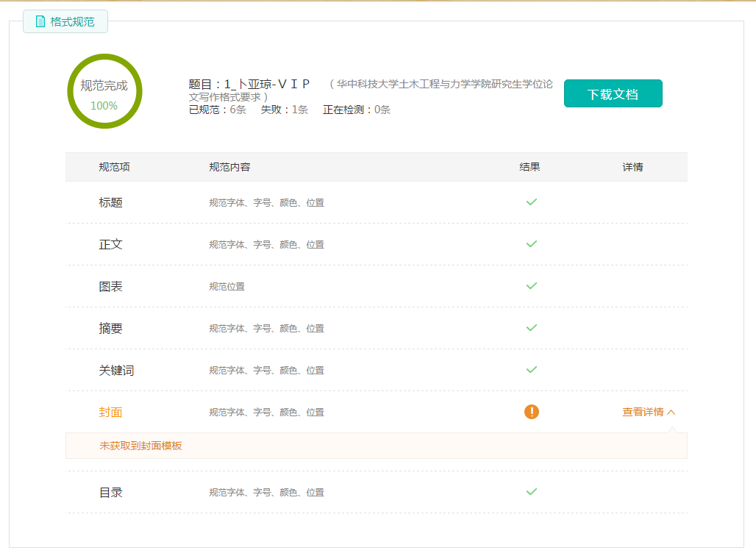
Task: Click the 失败：1条 status count
Action: pos(284,110)
